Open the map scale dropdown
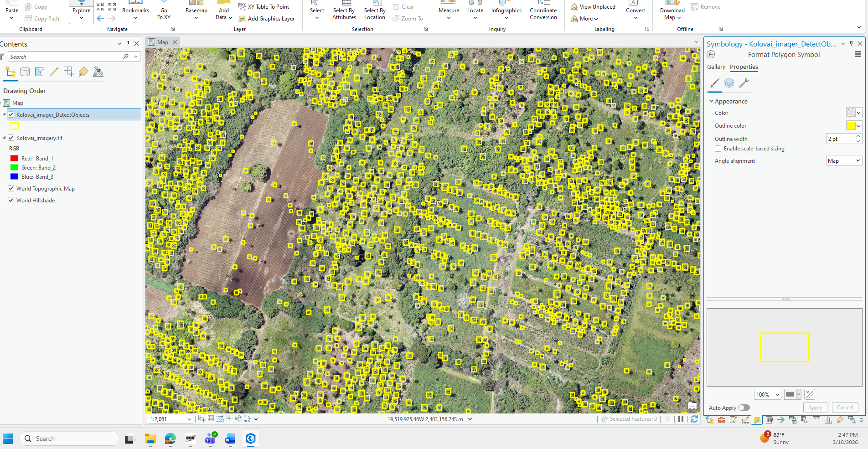Image resolution: width=868 pixels, height=449 pixels. click(189, 419)
